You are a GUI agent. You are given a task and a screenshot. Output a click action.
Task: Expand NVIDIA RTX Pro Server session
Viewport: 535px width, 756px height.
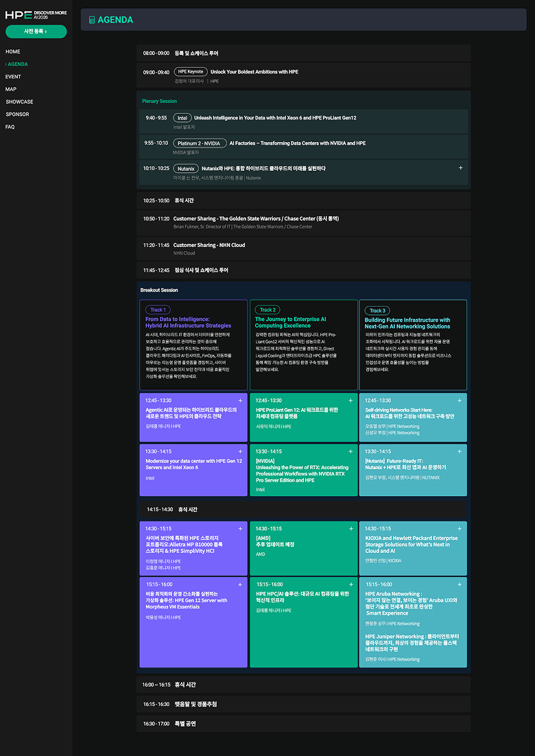[x=350, y=451]
